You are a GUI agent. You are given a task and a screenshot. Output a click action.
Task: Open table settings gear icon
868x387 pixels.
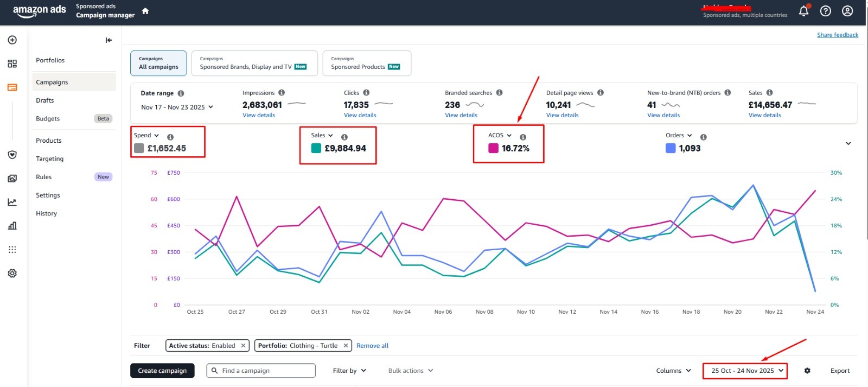(807, 371)
